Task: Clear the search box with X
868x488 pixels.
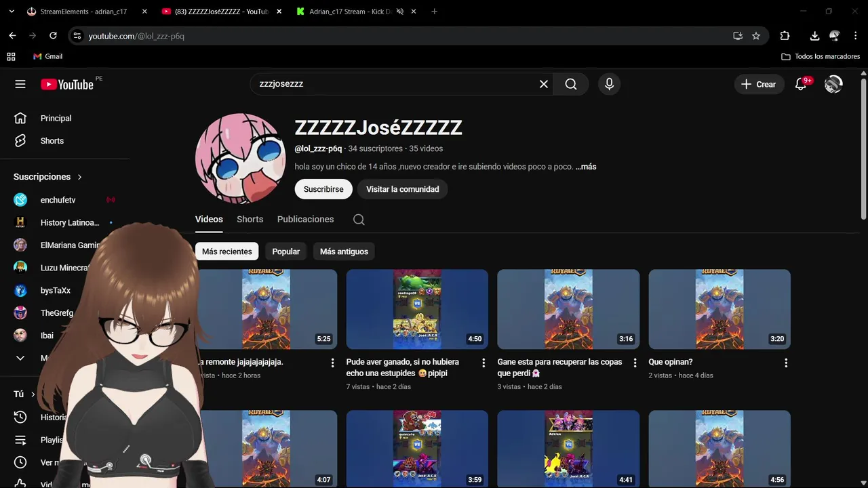Action: point(544,84)
